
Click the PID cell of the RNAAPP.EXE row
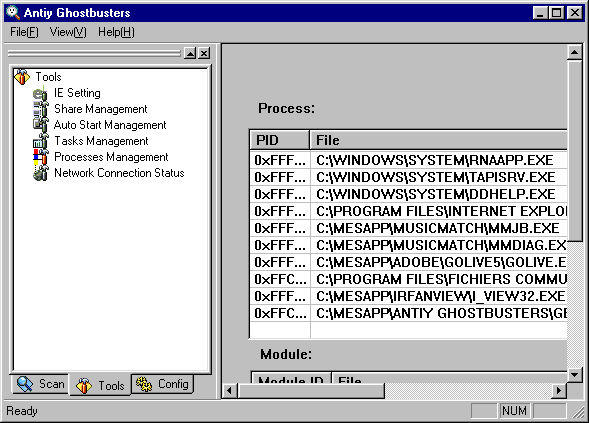click(x=280, y=160)
